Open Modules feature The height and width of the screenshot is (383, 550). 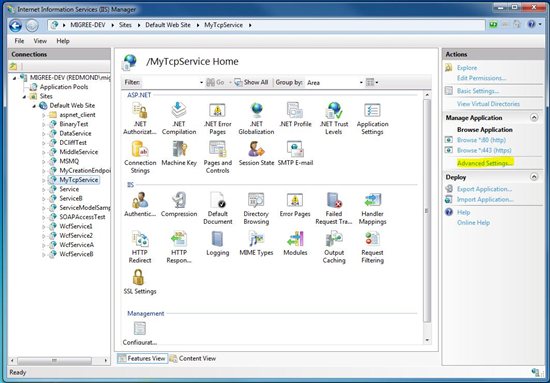click(295, 243)
